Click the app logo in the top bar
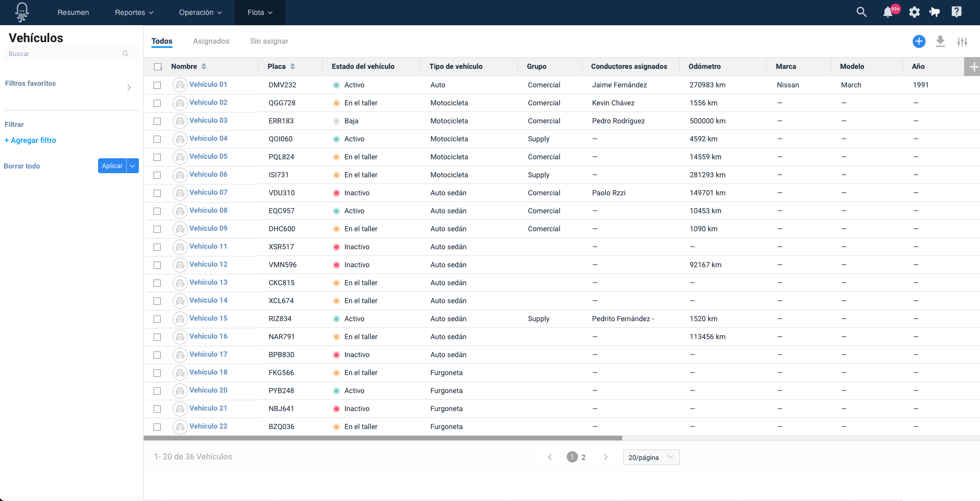Image resolution: width=980 pixels, height=501 pixels. [22, 12]
